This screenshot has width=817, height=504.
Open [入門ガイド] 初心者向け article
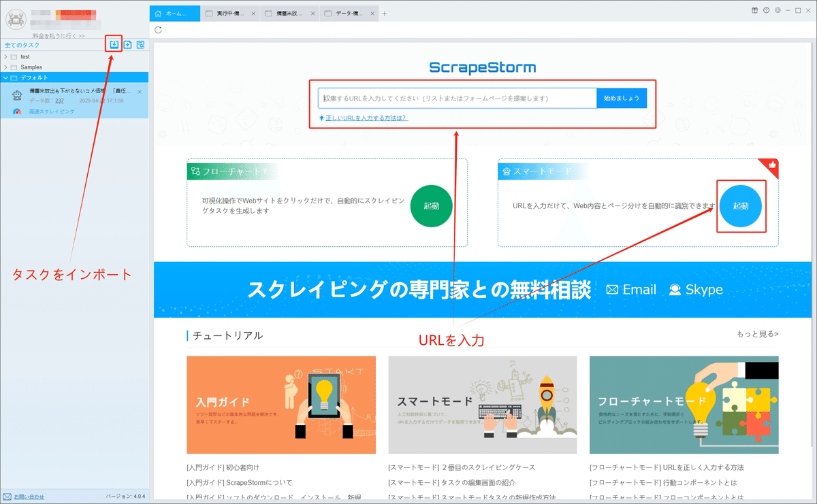point(223,467)
